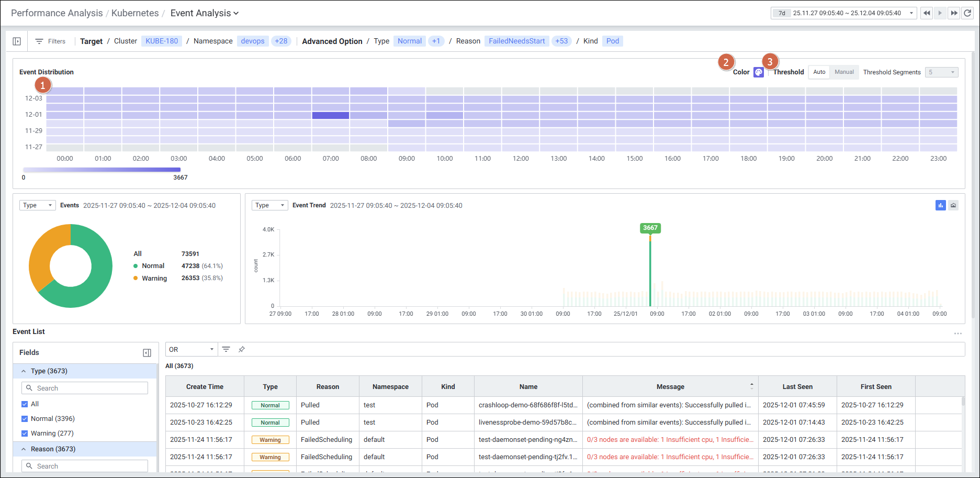Image resolution: width=980 pixels, height=478 pixels.
Task: Collapse the Fields panel
Action: pos(147,353)
